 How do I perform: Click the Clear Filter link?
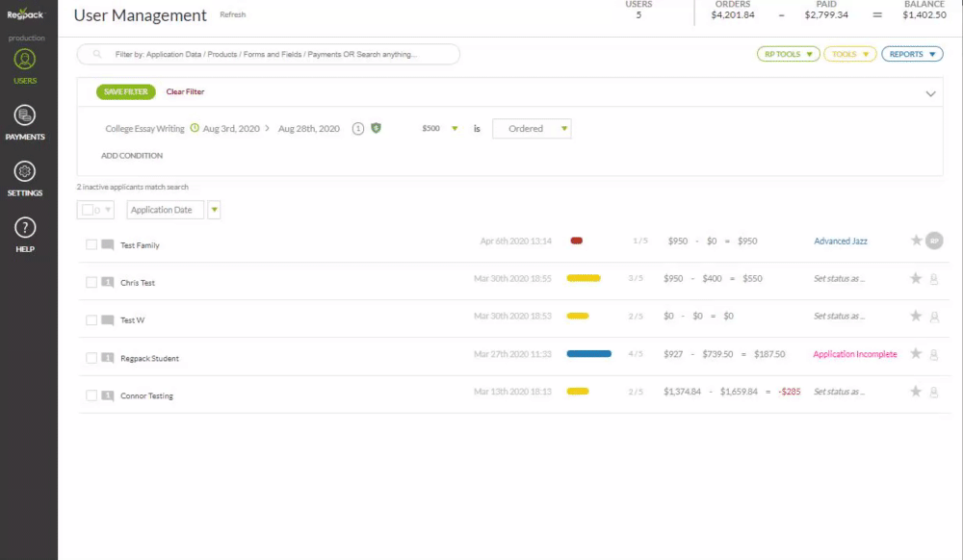tap(185, 91)
